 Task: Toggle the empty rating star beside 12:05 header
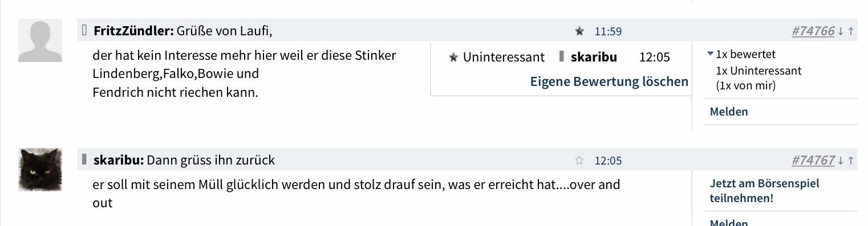pos(579,161)
